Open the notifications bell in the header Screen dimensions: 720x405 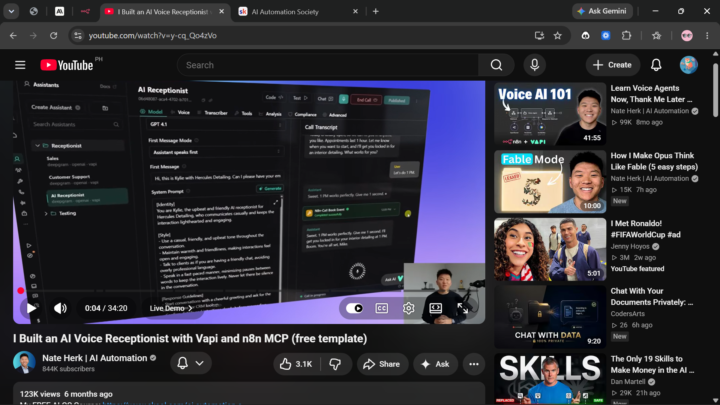click(656, 65)
